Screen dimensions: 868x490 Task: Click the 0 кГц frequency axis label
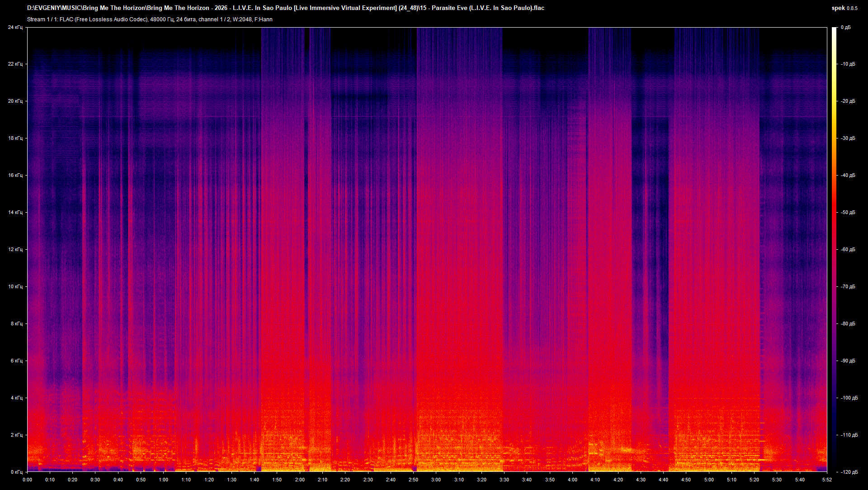pos(16,472)
